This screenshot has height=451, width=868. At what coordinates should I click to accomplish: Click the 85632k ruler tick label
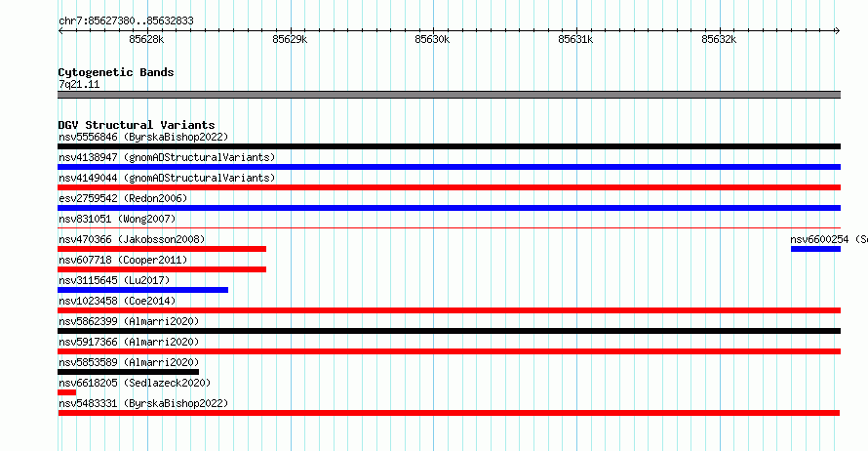[x=719, y=39]
